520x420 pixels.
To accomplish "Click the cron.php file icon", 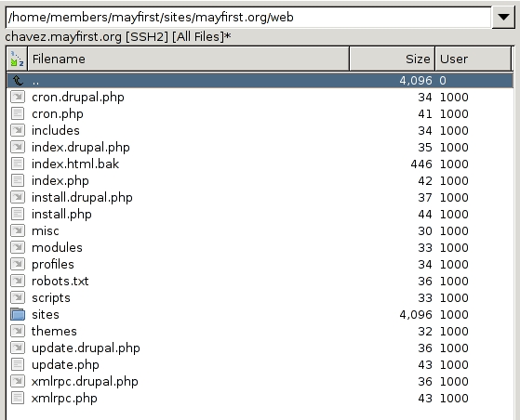I will click(18, 113).
